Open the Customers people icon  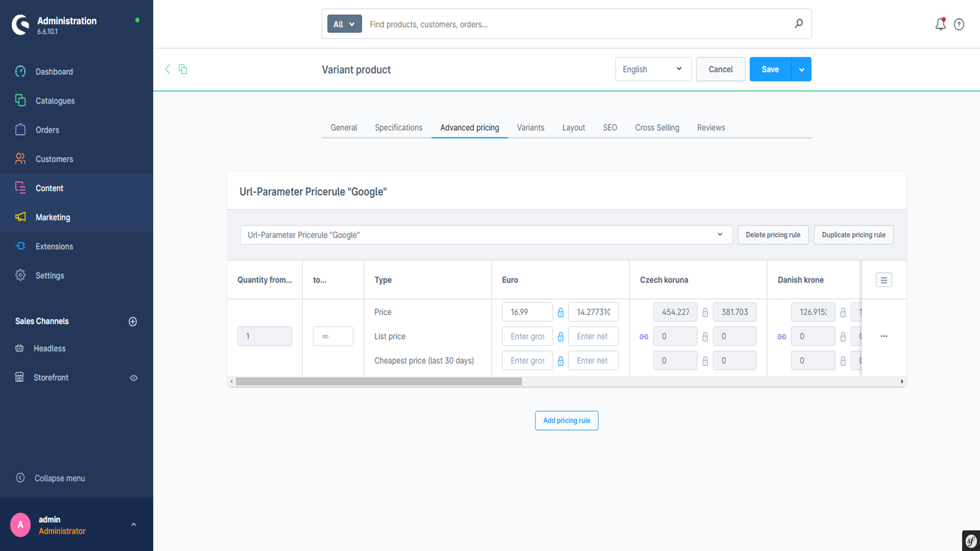[20, 159]
